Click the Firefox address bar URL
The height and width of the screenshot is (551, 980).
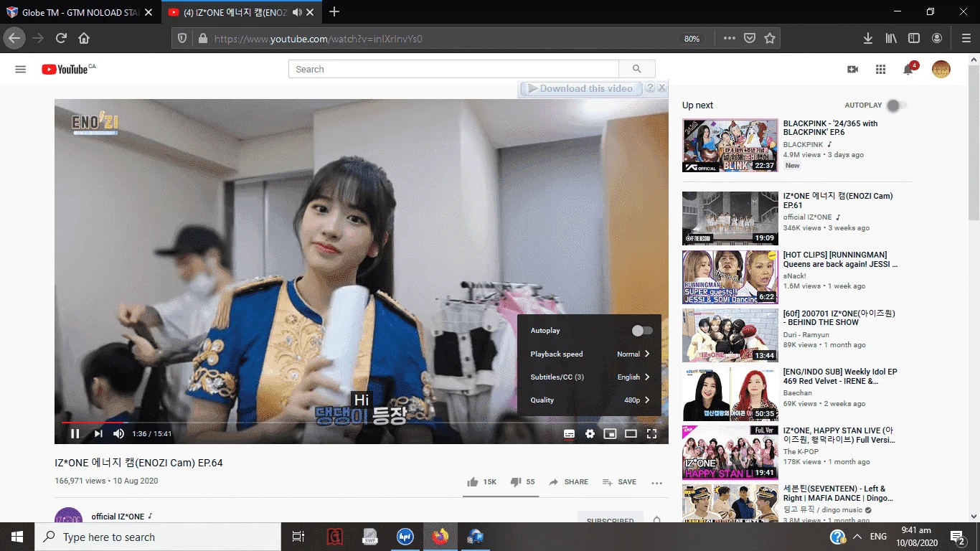tap(319, 39)
